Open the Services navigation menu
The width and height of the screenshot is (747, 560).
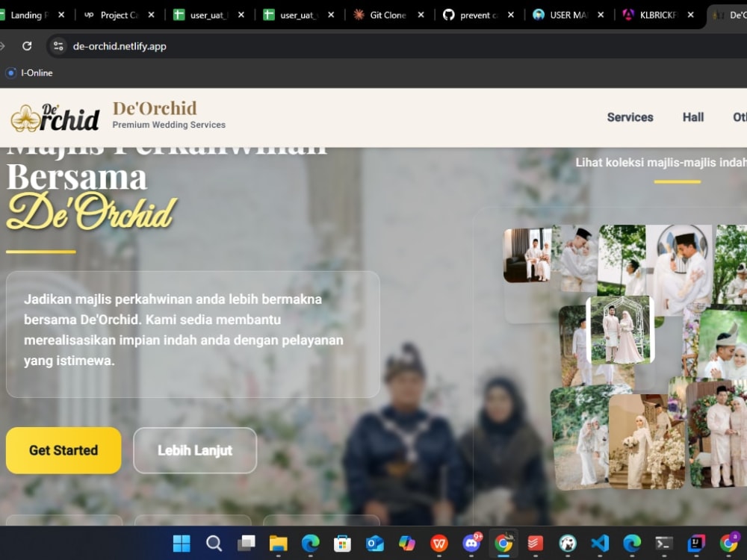click(630, 117)
